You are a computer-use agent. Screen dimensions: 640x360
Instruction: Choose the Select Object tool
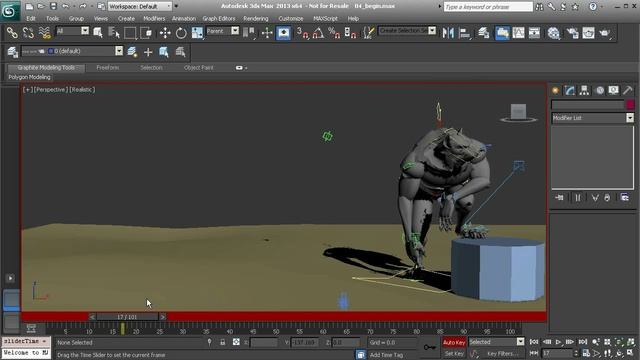pyautogui.click(x=98, y=33)
